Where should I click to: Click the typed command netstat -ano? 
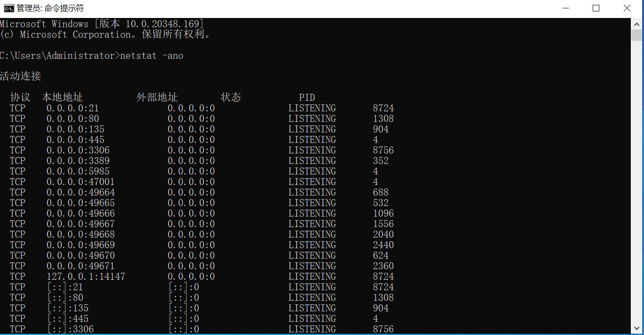(151, 56)
